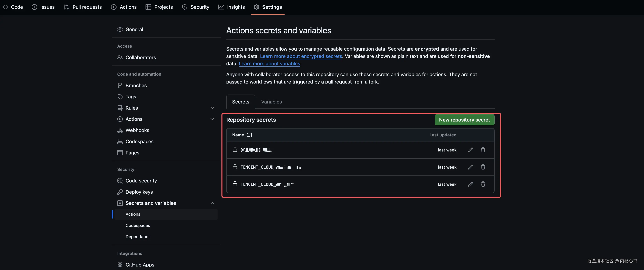
Task: Click New repository secret button
Action: 464,120
